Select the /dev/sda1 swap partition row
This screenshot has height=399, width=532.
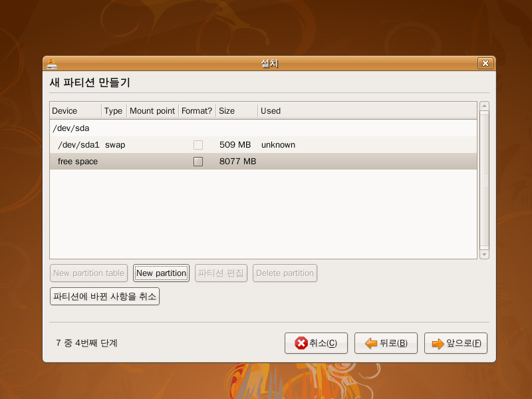[x=263, y=145]
